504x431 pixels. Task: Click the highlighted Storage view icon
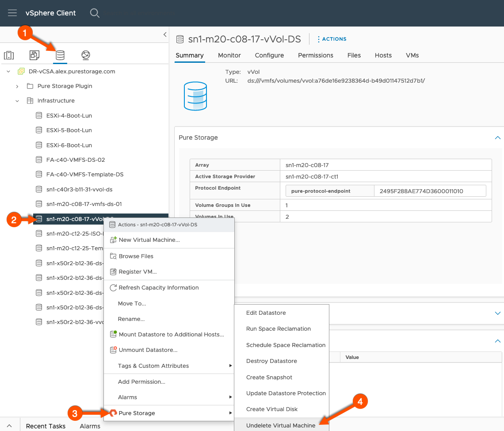click(x=60, y=55)
